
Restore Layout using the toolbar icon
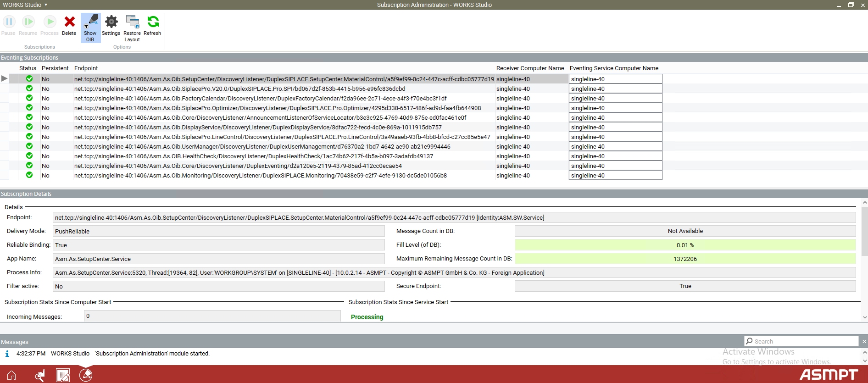pyautogui.click(x=132, y=22)
